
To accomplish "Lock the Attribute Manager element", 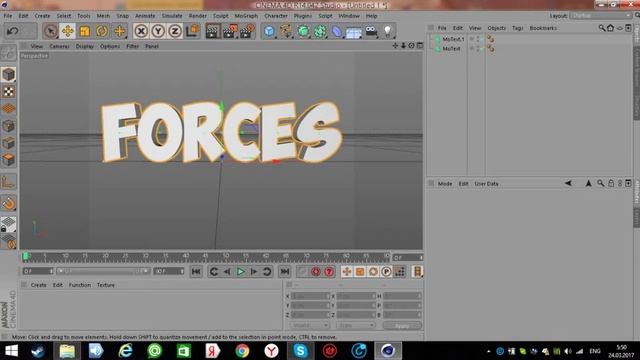I will 611,184.
